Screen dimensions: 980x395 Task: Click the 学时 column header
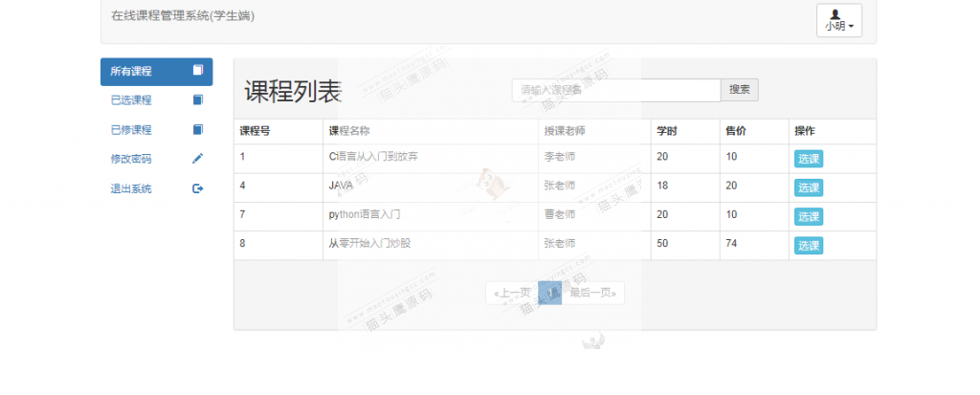tap(667, 131)
